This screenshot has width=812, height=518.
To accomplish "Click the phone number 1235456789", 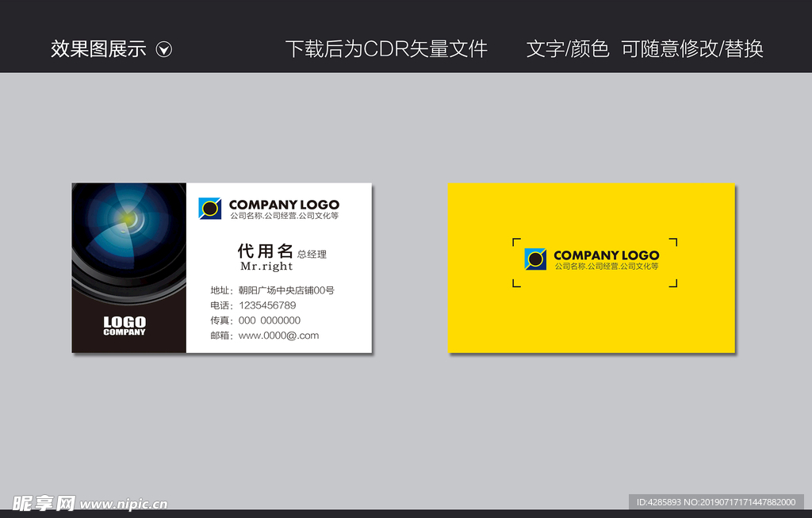I will coord(267,305).
